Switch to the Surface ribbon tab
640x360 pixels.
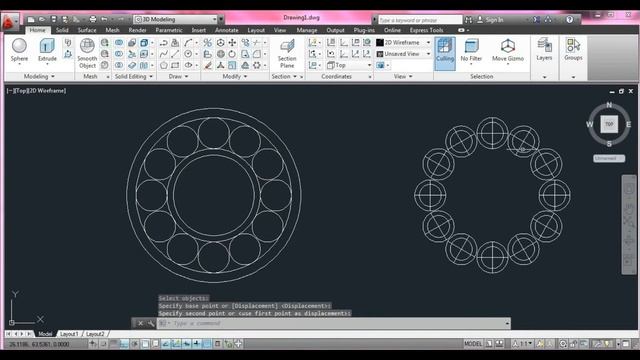(x=87, y=30)
